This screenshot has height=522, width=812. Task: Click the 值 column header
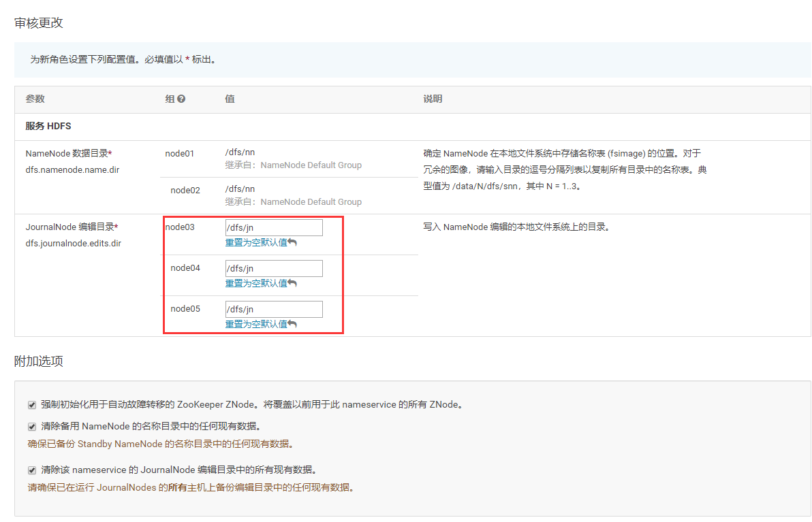[230, 99]
